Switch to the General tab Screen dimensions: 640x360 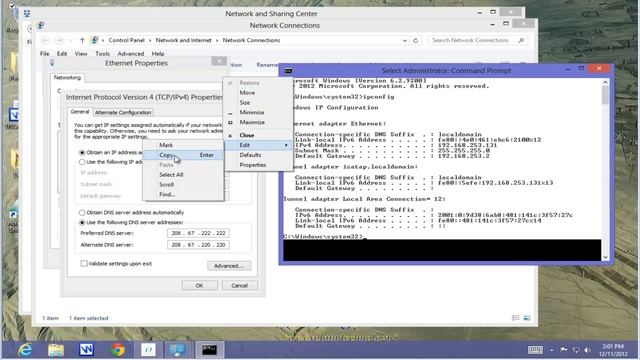[80, 112]
